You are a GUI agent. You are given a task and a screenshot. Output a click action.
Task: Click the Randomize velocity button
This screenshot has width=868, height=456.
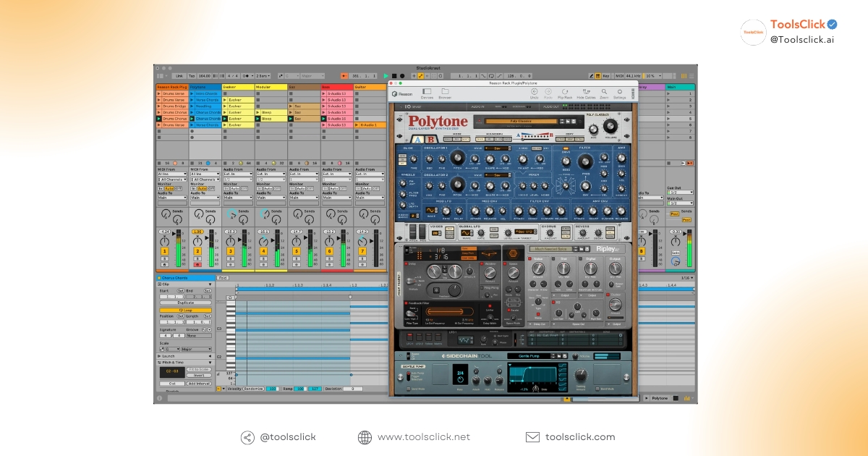point(254,389)
